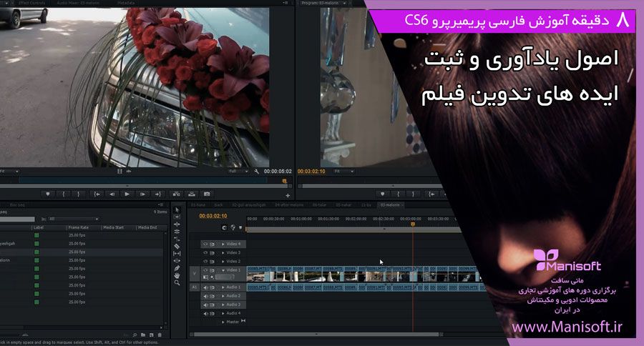Screen dimensions: 644x346
Task: Open Source monitor settings wrench
Action: click(257, 171)
